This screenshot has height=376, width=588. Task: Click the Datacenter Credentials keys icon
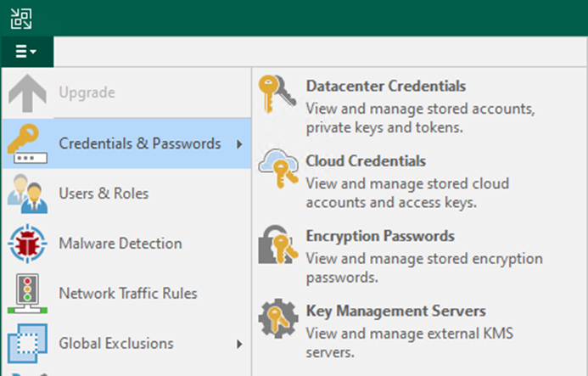click(277, 94)
